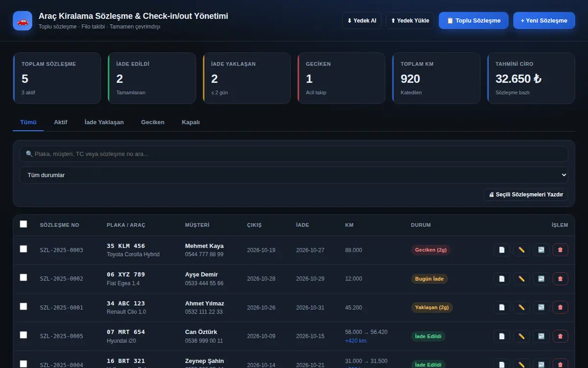Click the customer name "Ahmet Yılmaz"

point(204,303)
